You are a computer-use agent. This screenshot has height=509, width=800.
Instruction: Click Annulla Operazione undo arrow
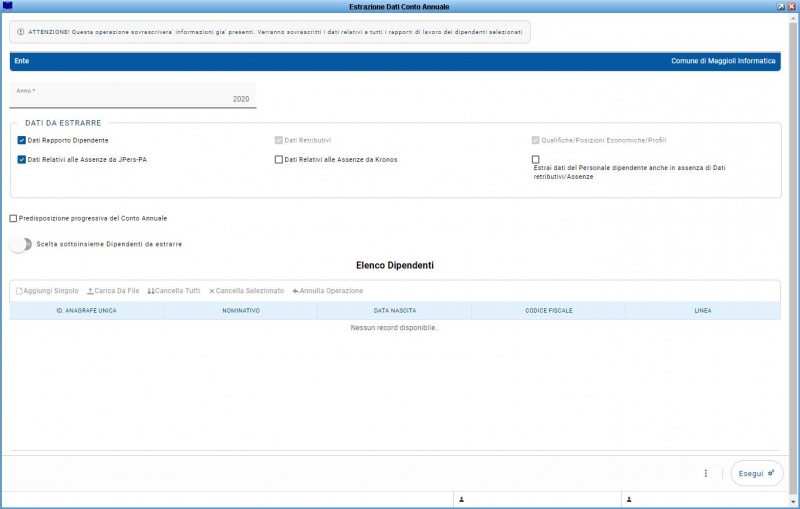[x=296, y=291]
